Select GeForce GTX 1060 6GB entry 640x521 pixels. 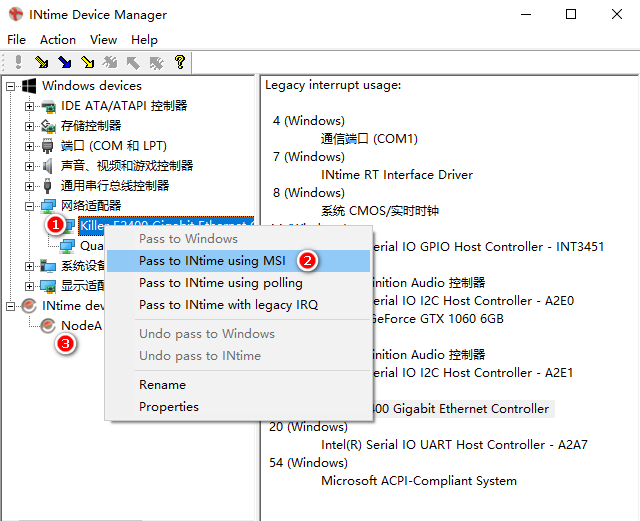pos(438,319)
